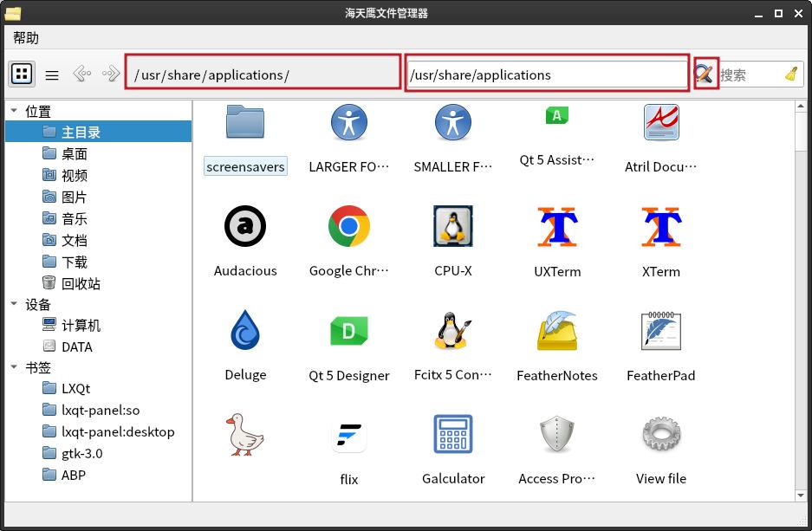Open the 帮助 menu
The width and height of the screenshot is (812, 531).
(x=26, y=37)
